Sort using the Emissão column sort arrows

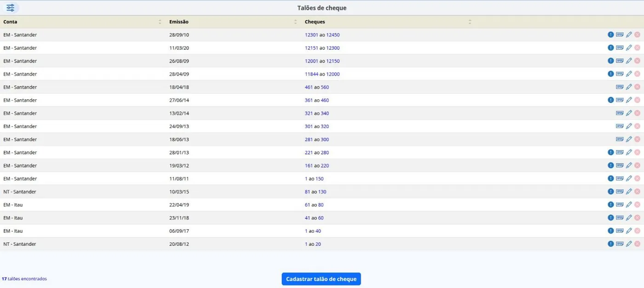pyautogui.click(x=296, y=22)
